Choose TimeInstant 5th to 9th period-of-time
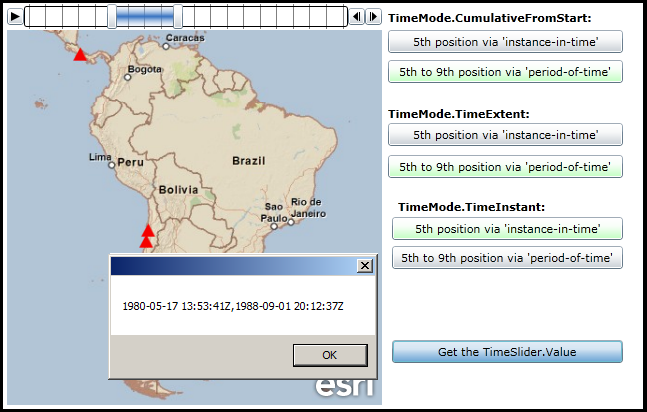The width and height of the screenshot is (647, 412). click(507, 258)
